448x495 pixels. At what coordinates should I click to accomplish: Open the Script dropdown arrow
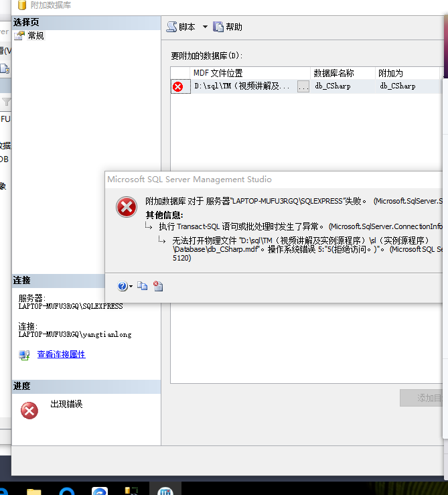pos(205,27)
